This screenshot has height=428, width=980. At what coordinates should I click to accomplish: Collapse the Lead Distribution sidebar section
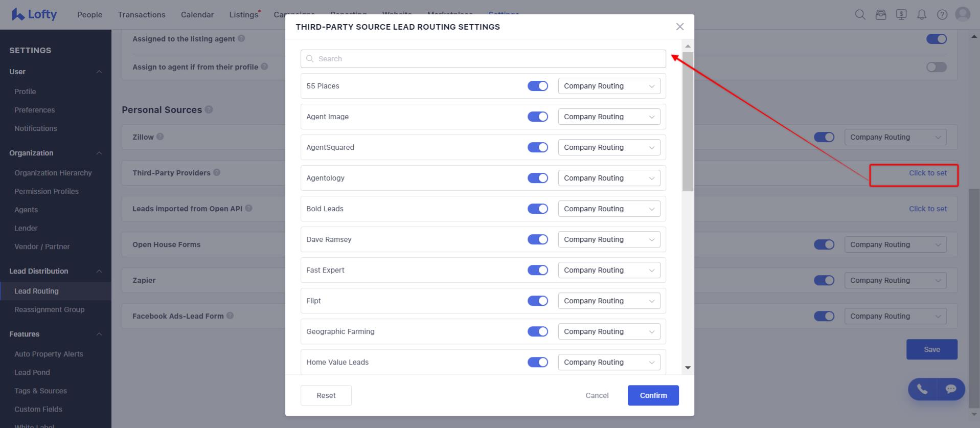click(x=99, y=271)
